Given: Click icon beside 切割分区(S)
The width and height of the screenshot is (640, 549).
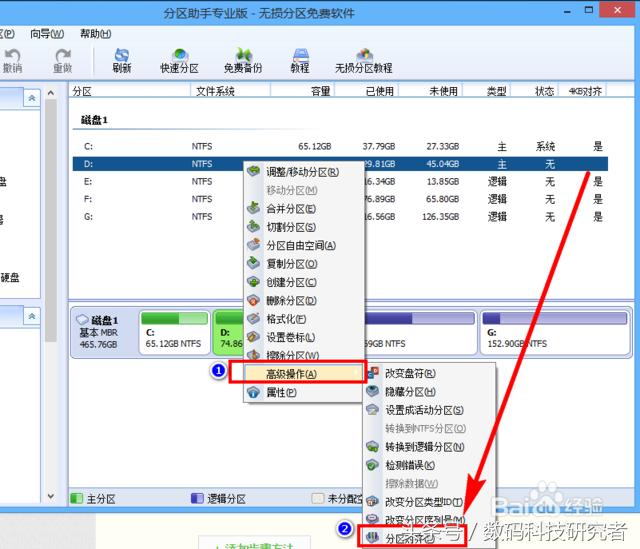Looking at the screenshot, I should [253, 226].
